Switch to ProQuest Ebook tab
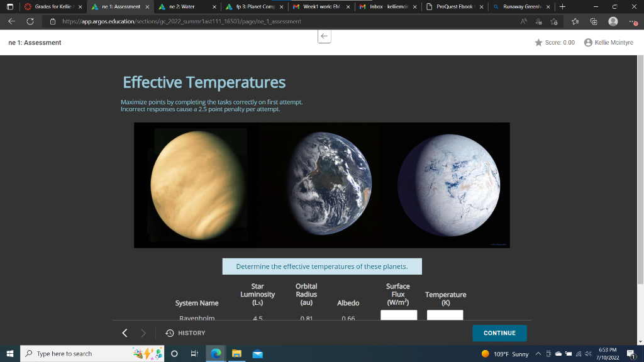The width and height of the screenshot is (644, 362). point(455,6)
